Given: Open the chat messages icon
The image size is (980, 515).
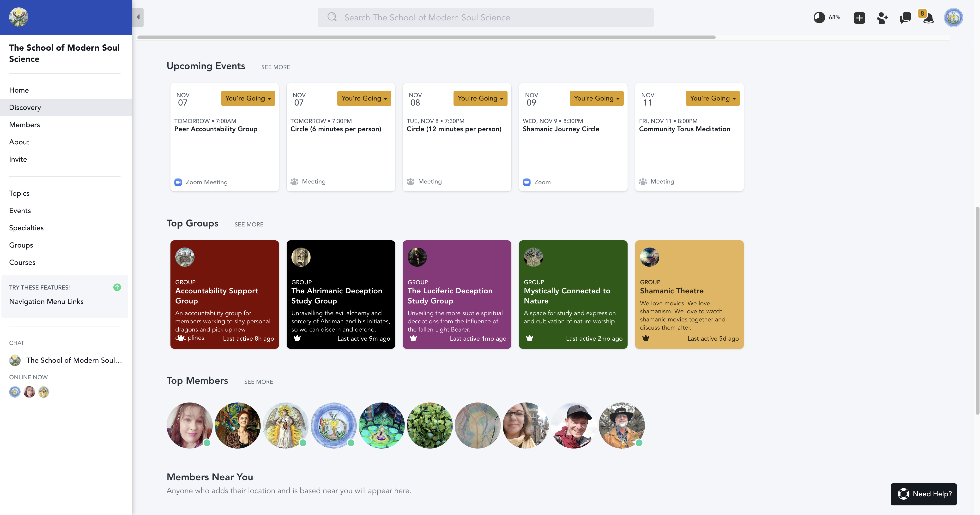Looking at the screenshot, I should 905,18.
